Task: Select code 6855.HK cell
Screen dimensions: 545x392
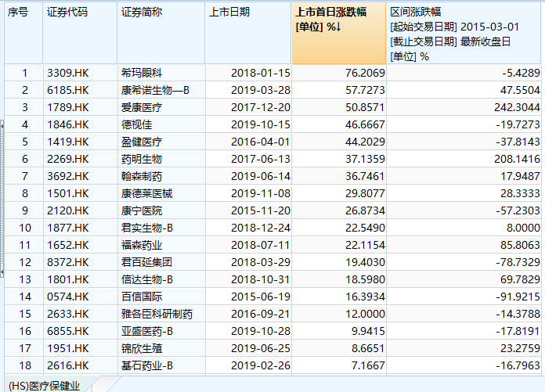Action: pyautogui.click(x=81, y=331)
